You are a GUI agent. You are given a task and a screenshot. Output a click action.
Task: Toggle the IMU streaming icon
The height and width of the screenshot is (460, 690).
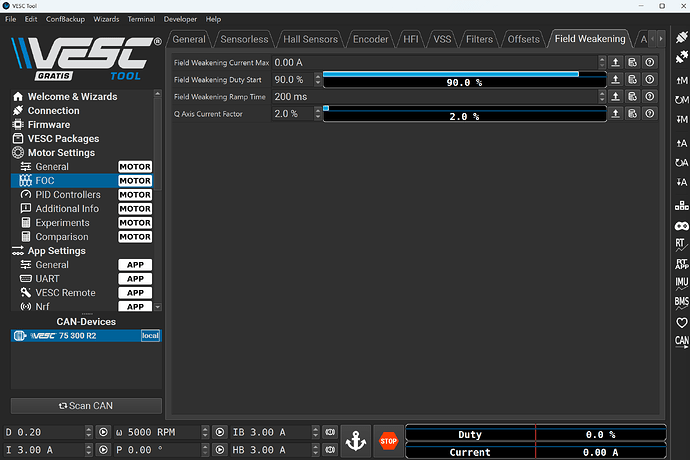click(681, 282)
